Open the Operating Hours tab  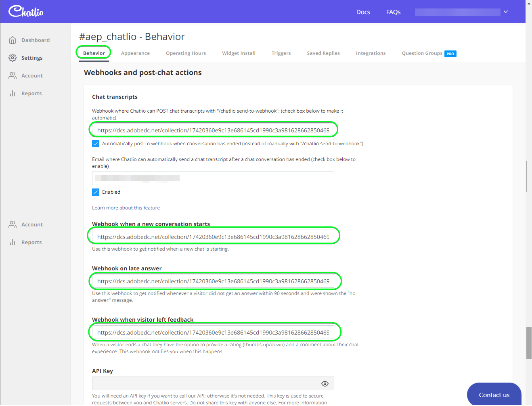(186, 53)
